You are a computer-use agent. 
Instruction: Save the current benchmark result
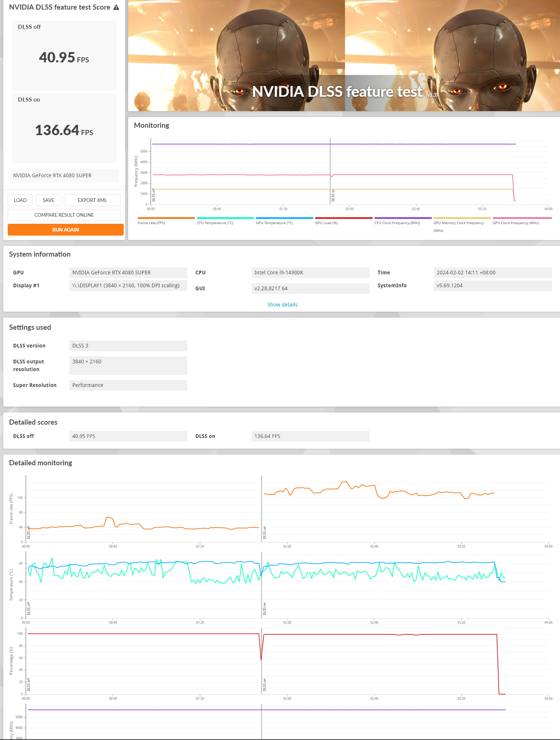[x=48, y=200]
